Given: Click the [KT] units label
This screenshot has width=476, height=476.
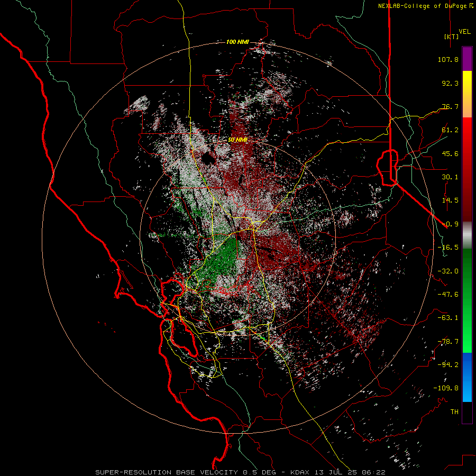Looking at the screenshot, I should [451, 36].
